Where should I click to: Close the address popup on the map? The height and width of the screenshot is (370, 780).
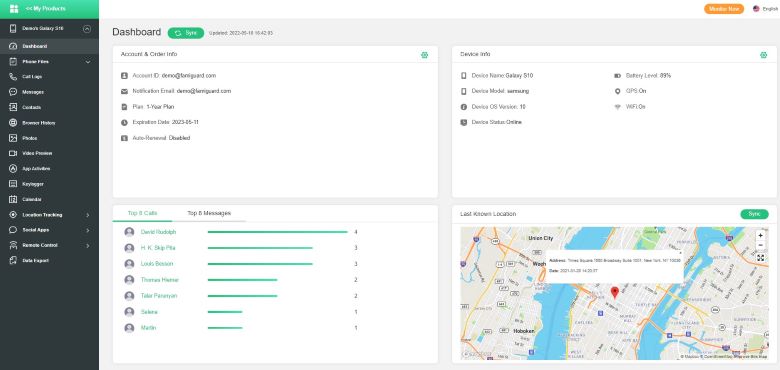pos(680,253)
